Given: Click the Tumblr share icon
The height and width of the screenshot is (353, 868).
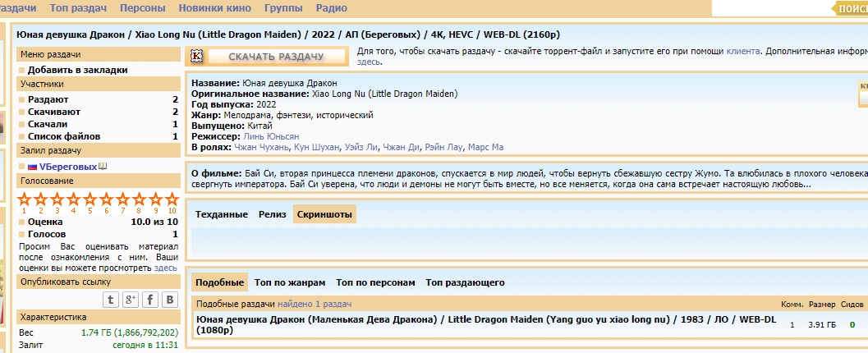Looking at the screenshot, I should click(x=111, y=300).
